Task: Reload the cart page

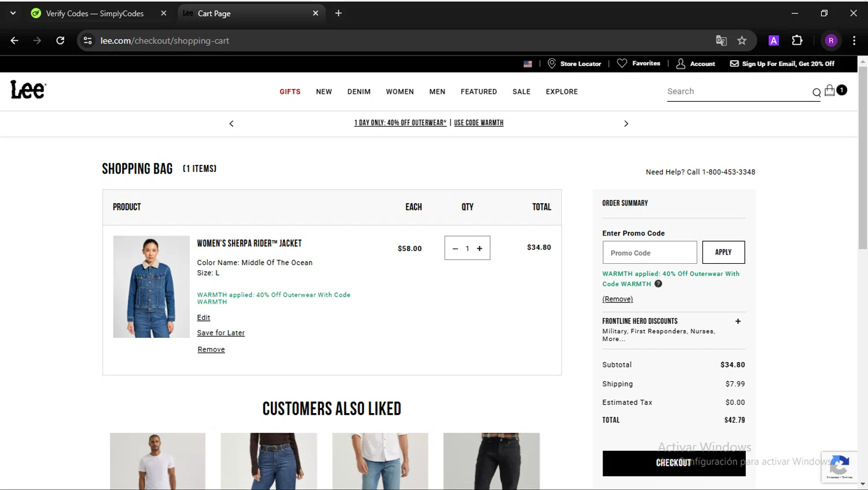Action: 60,40
